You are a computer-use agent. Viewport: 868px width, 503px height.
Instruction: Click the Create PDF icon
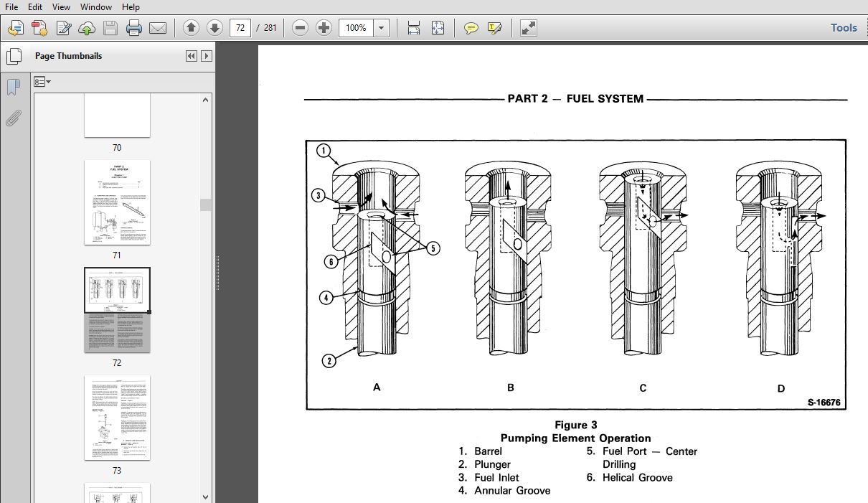39,28
